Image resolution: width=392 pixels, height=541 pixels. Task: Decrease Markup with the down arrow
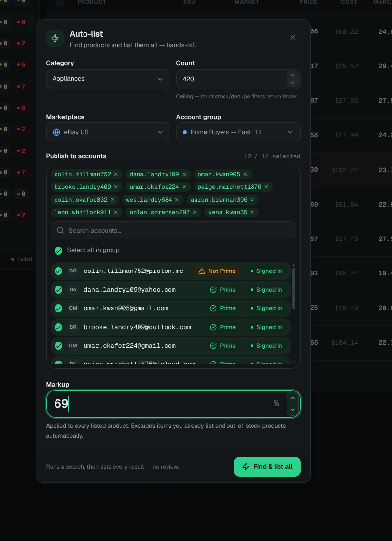[x=293, y=410]
